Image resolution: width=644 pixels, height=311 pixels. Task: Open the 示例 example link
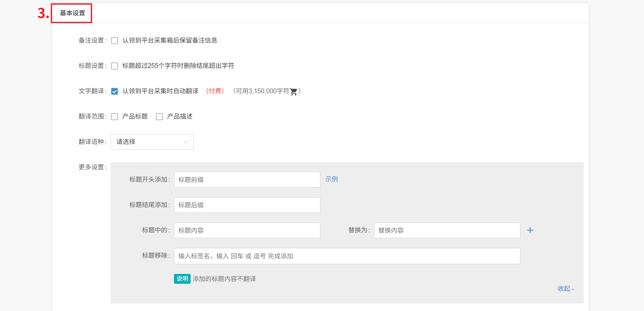(x=331, y=179)
